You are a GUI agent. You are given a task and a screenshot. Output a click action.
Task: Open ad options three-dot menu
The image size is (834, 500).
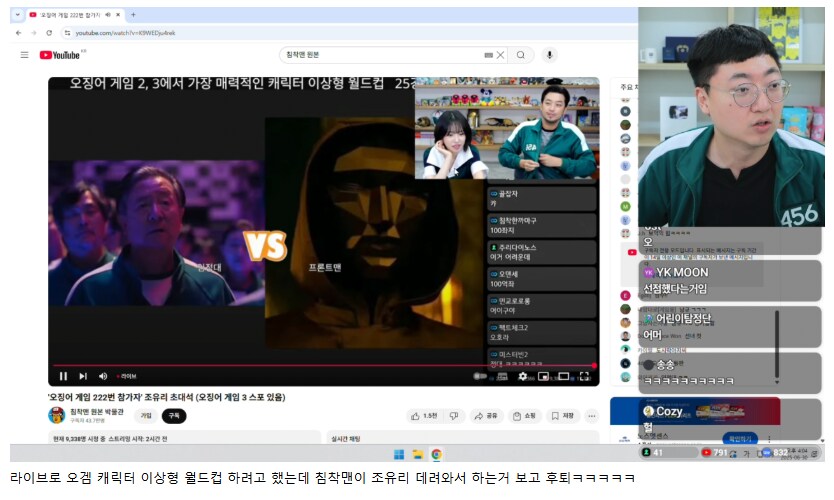coord(769,439)
